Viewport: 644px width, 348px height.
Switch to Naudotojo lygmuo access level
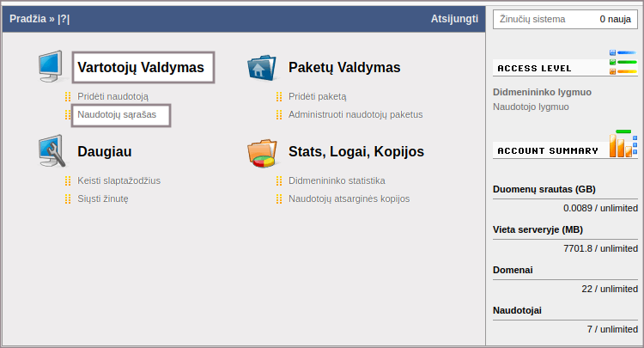pyautogui.click(x=531, y=107)
